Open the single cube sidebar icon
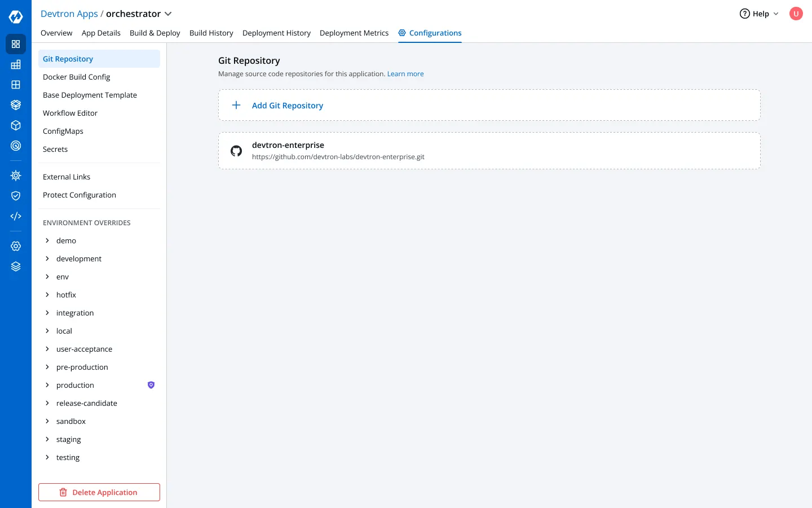Screen dimensions: 812x508 (x=16, y=125)
